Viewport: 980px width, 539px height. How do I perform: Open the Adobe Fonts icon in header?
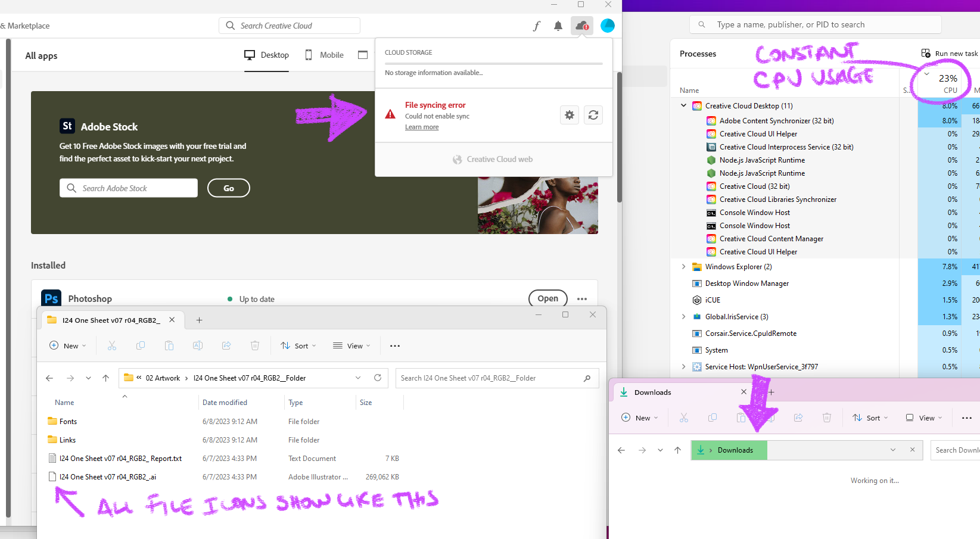pyautogui.click(x=537, y=26)
